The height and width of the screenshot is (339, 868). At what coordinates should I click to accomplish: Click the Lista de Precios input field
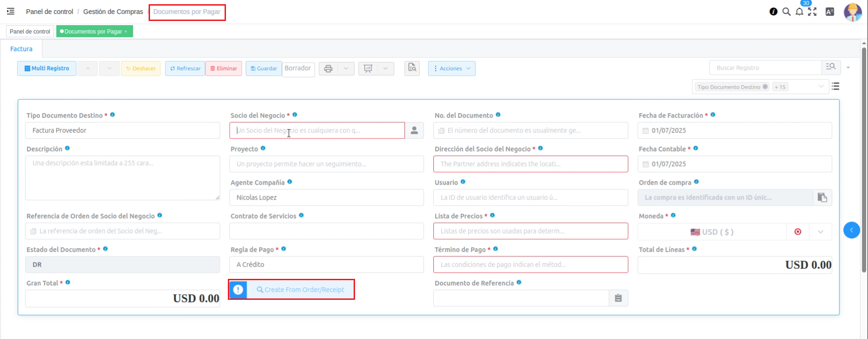(530, 231)
